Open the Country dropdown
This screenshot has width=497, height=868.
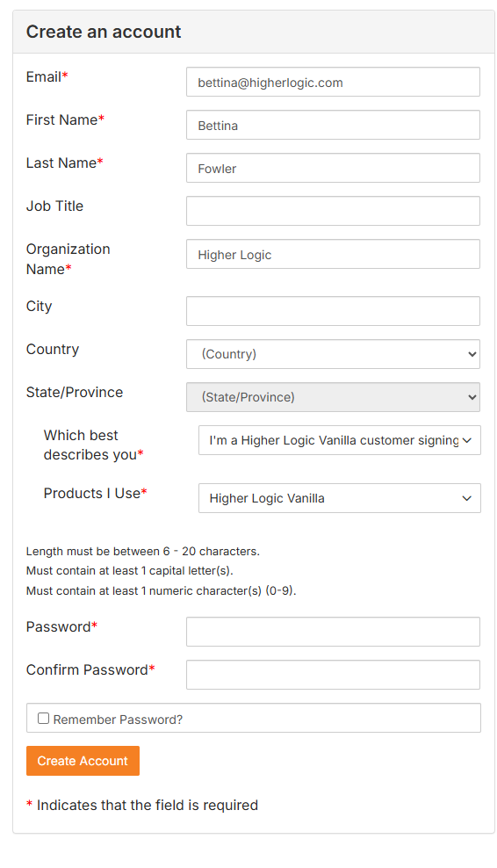click(x=333, y=354)
